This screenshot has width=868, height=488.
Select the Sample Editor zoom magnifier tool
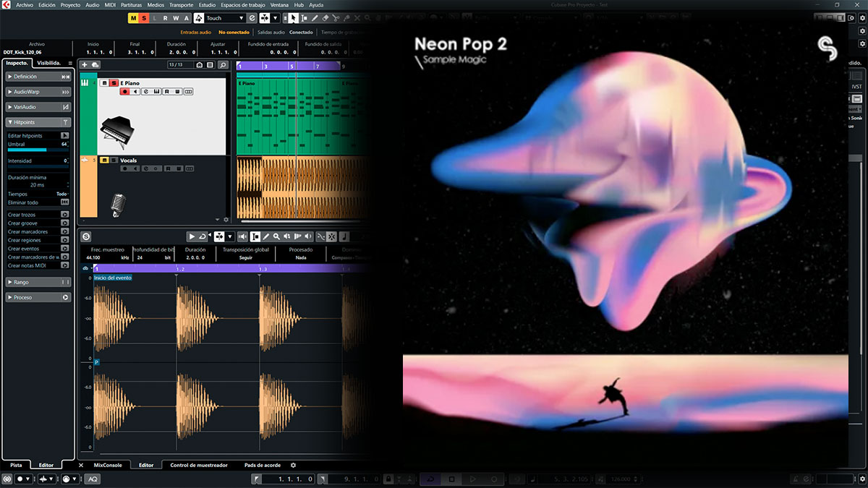pos(276,236)
